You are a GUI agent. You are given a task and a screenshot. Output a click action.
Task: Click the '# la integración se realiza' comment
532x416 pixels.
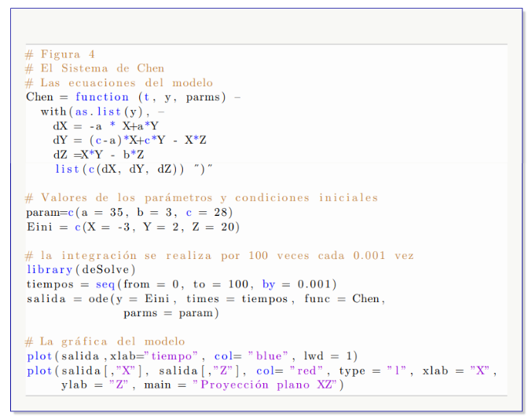219,256
